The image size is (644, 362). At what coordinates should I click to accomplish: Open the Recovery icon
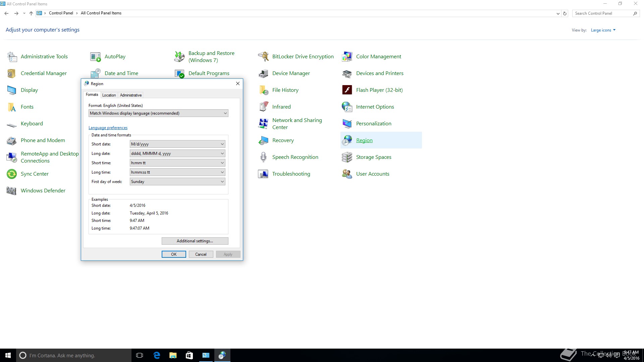point(263,140)
